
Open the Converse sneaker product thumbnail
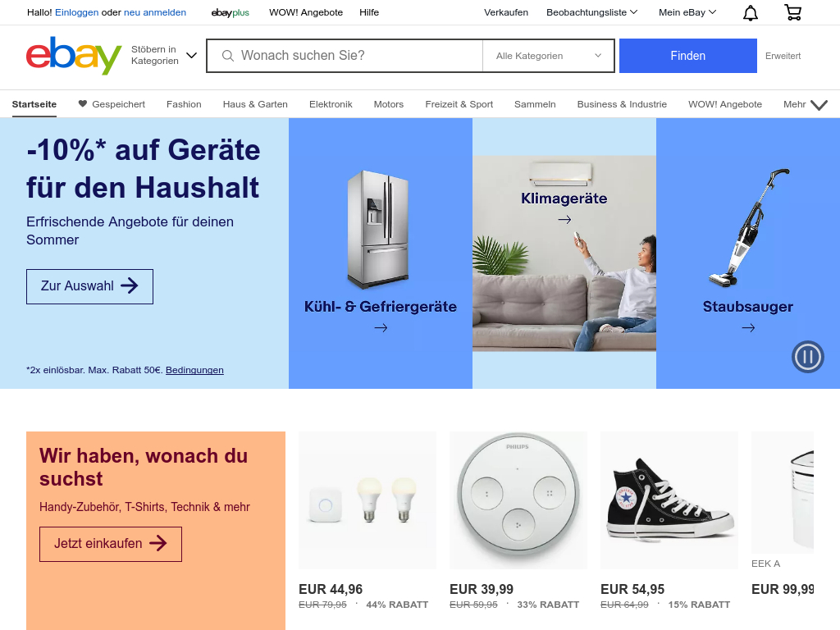669,500
